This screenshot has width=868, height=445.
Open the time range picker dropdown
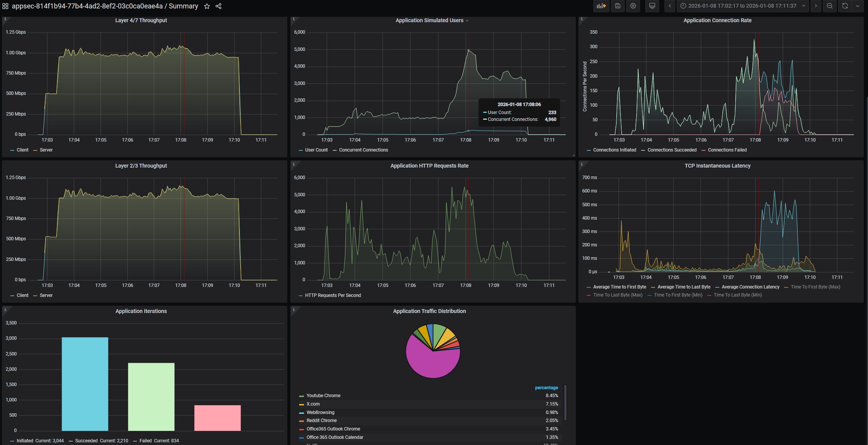coord(742,6)
